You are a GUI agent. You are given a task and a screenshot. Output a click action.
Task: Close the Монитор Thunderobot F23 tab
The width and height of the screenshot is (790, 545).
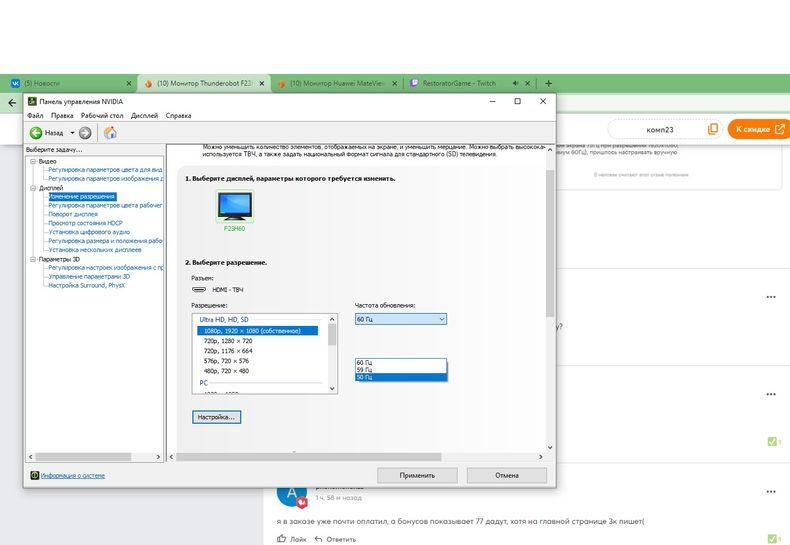[262, 84]
